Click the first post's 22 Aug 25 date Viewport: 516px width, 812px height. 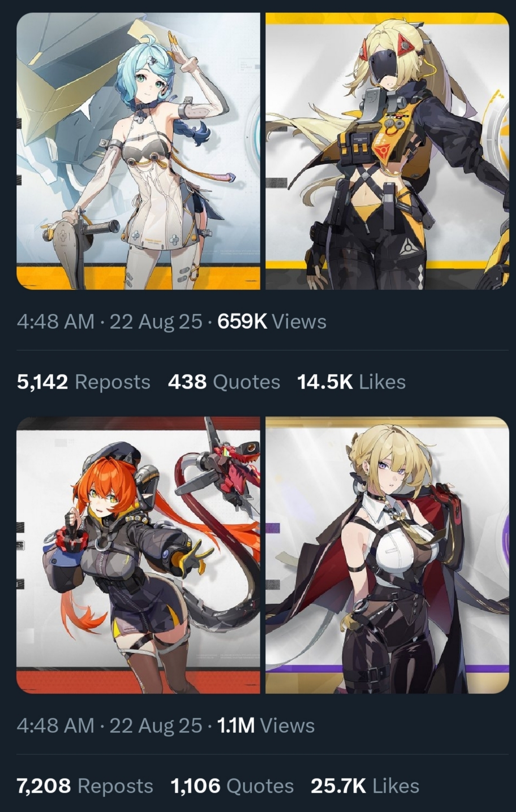click(156, 321)
